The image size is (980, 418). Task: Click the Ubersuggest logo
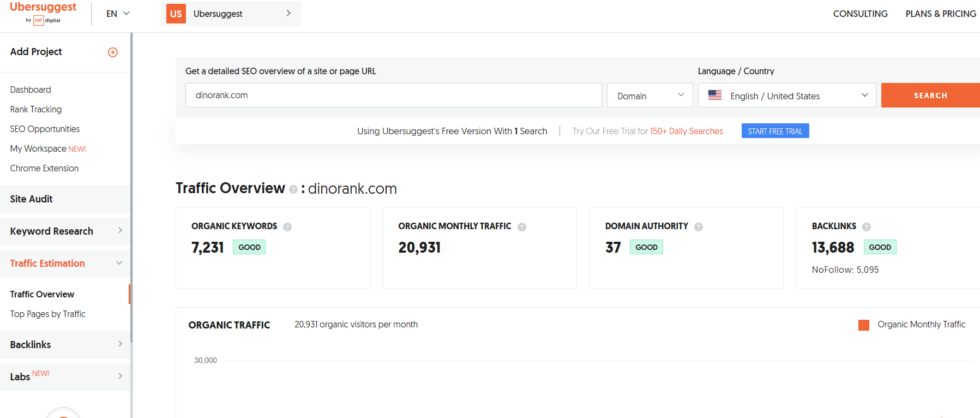click(43, 13)
